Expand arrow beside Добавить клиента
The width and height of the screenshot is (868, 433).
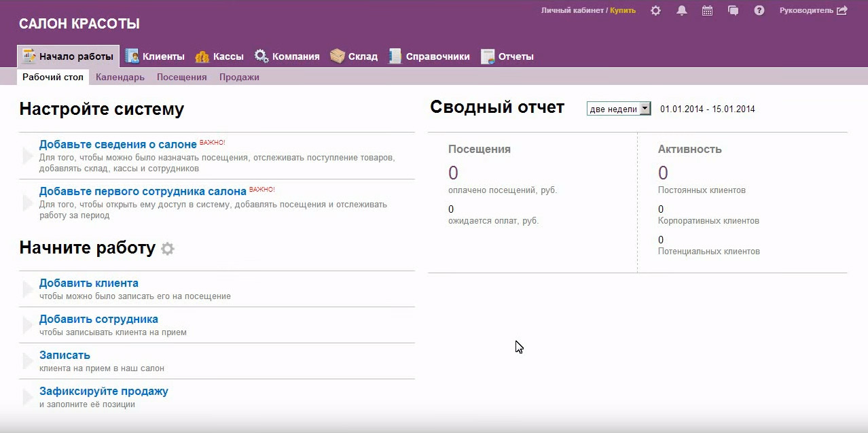pos(27,290)
